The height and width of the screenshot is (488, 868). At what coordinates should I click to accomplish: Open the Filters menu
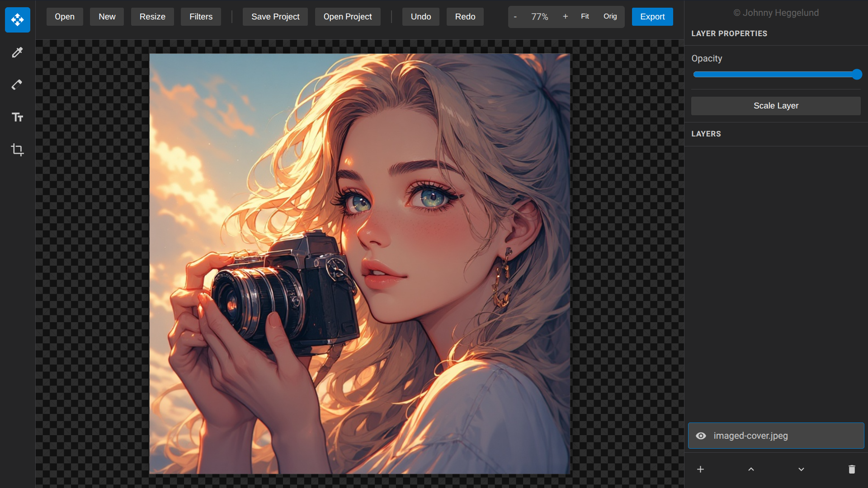point(200,16)
